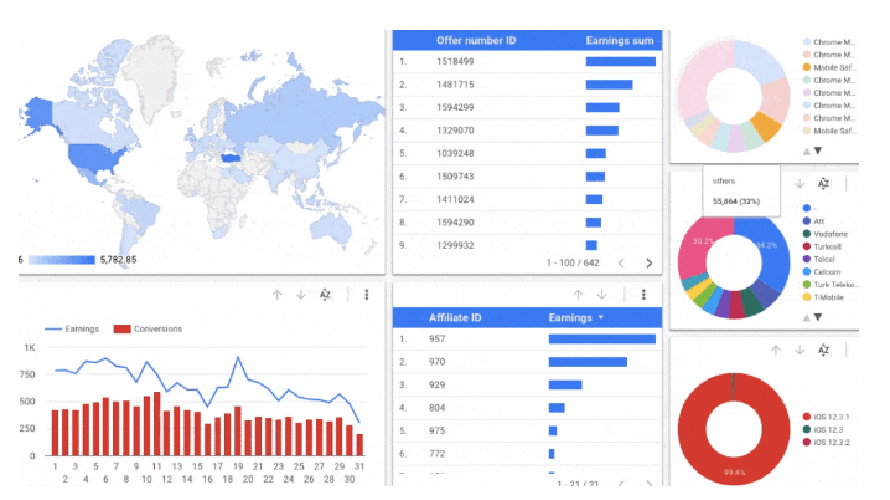Open three-dot menu above the line chart

click(x=367, y=295)
